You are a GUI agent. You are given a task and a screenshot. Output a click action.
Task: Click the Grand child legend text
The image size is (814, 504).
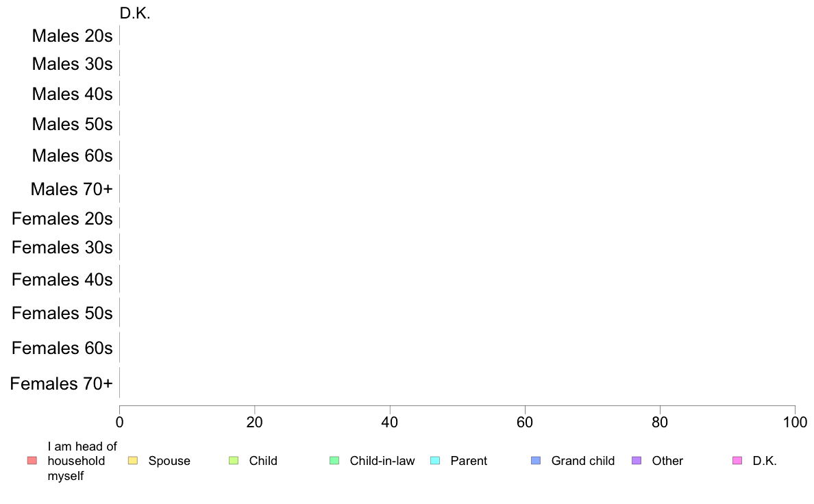tap(583, 461)
